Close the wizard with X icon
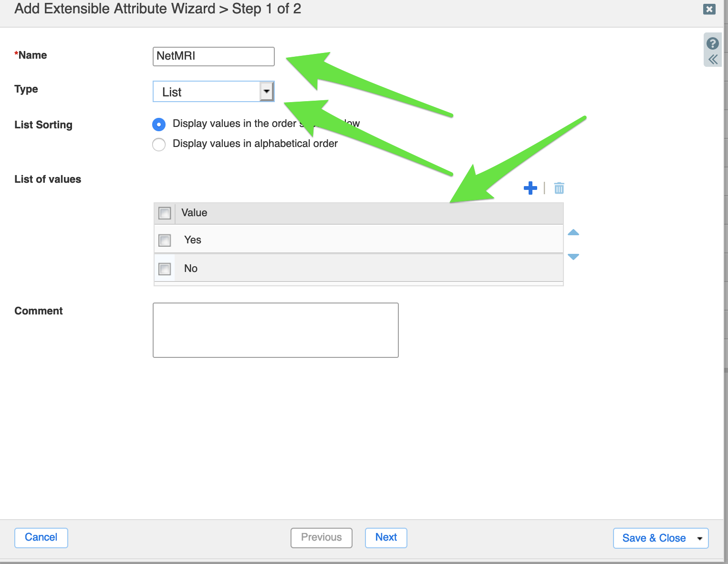The height and width of the screenshot is (564, 728). coord(709,9)
